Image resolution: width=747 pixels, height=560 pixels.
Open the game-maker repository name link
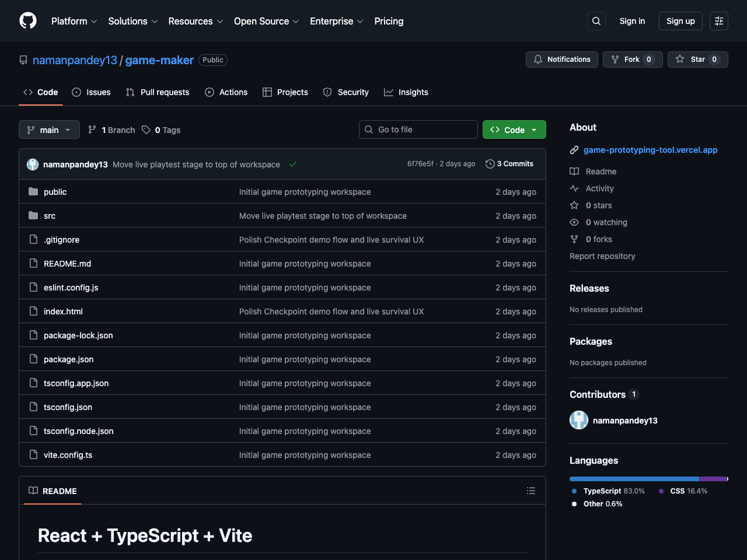[159, 60]
